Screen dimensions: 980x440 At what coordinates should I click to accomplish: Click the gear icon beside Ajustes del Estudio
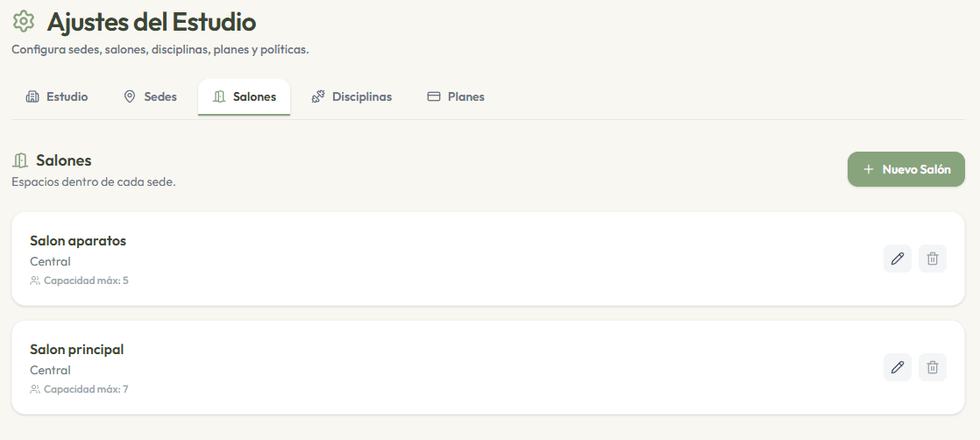coord(24,21)
